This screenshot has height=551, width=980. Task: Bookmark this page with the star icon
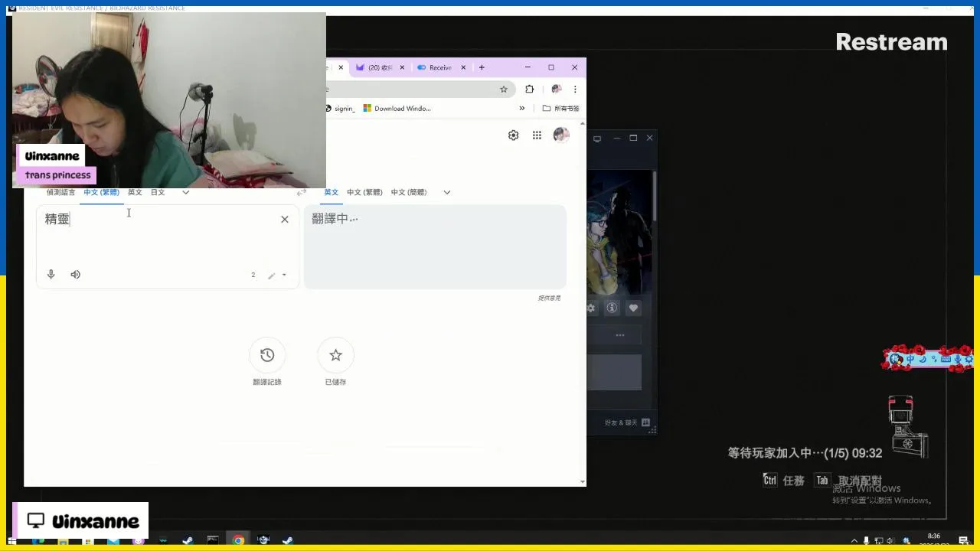click(x=504, y=89)
